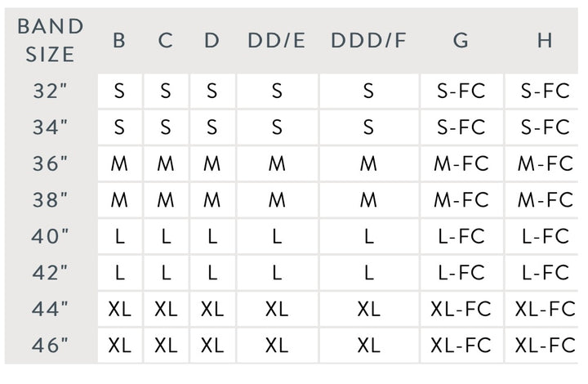This screenshot has width=588, height=384.
Task: Click the 32" band size row label
Action: tap(51, 91)
